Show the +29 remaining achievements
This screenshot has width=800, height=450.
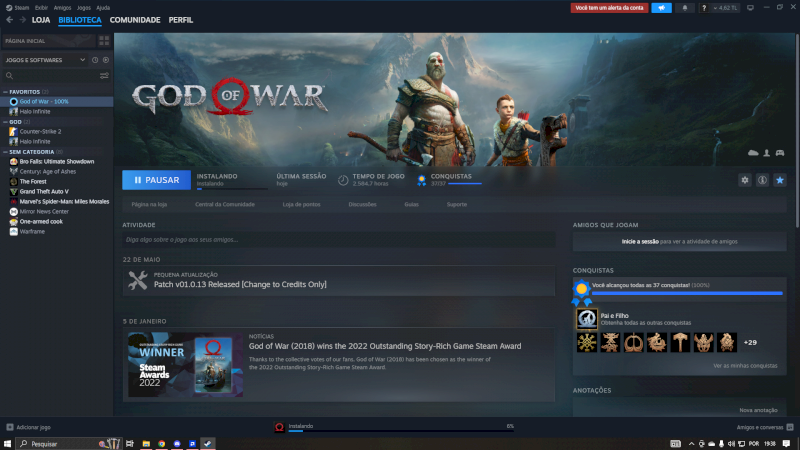pyautogui.click(x=750, y=342)
